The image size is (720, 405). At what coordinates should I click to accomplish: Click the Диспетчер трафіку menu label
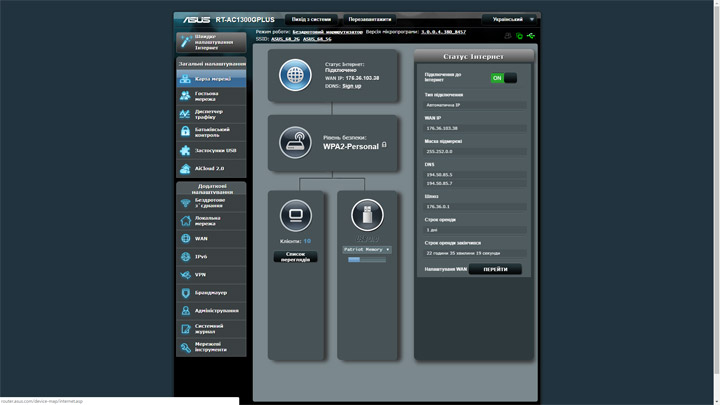pos(208,114)
